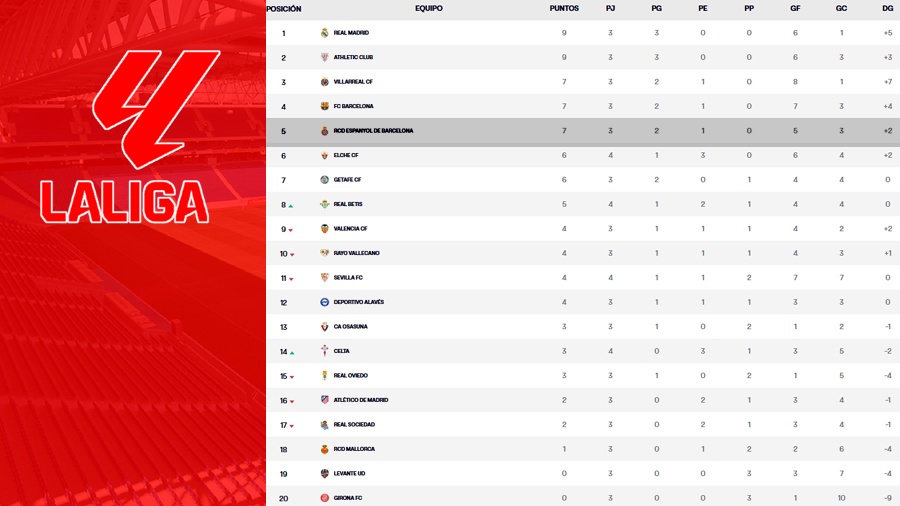This screenshot has width=900, height=506.
Task: Click the FC Barcelona crest
Action: 324,106
